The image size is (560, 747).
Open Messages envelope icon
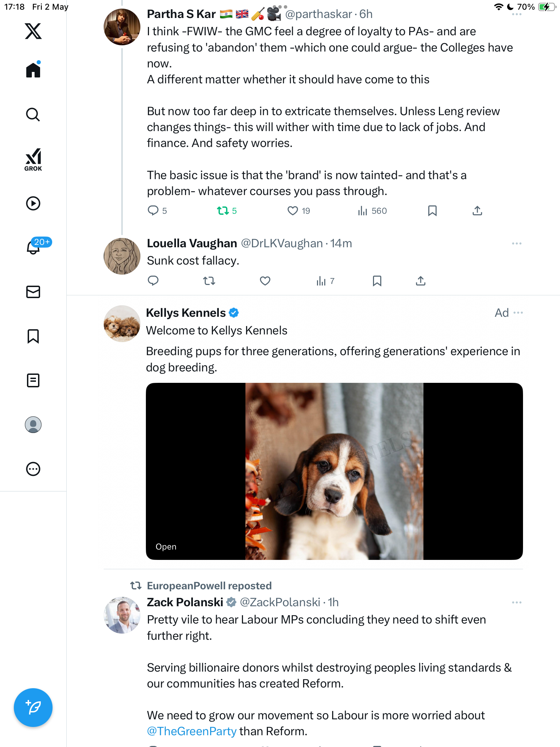pyautogui.click(x=33, y=292)
